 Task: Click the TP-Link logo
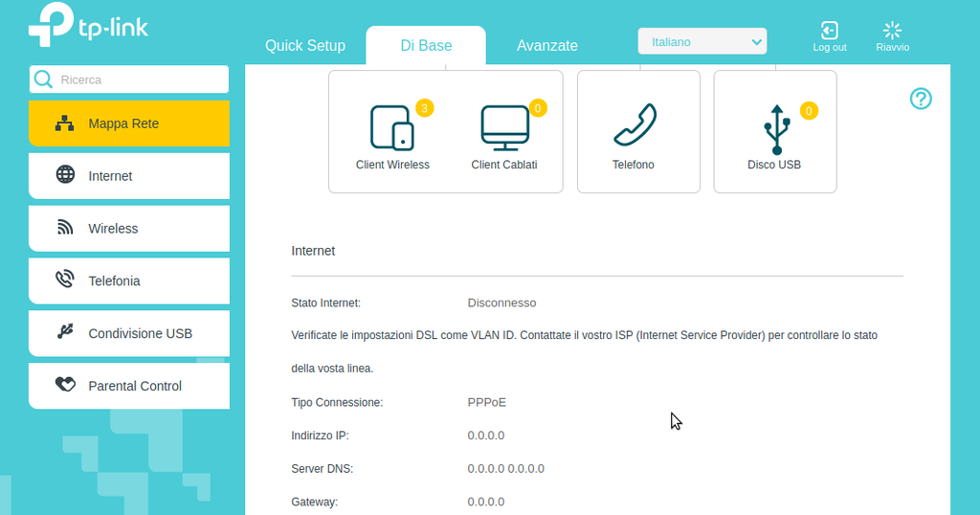click(x=89, y=26)
